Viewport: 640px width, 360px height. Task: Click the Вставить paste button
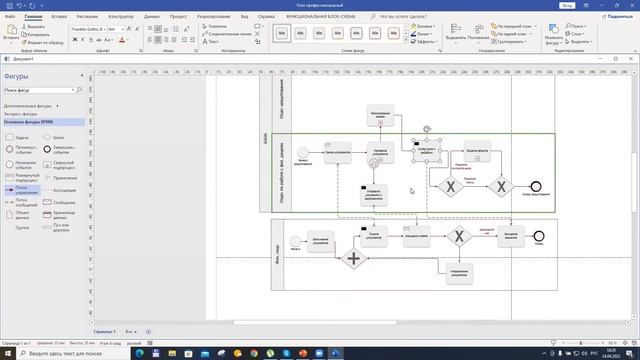coord(11,33)
